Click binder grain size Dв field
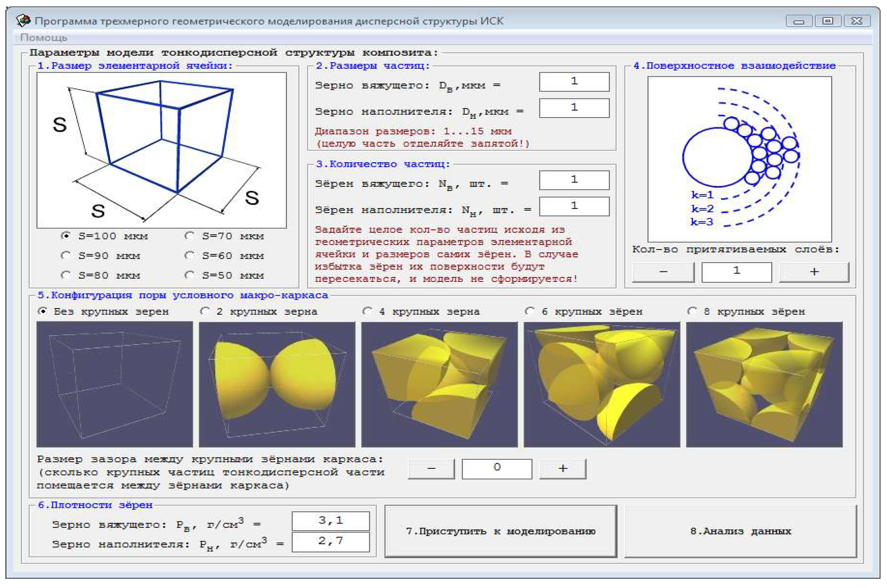 tap(574, 82)
